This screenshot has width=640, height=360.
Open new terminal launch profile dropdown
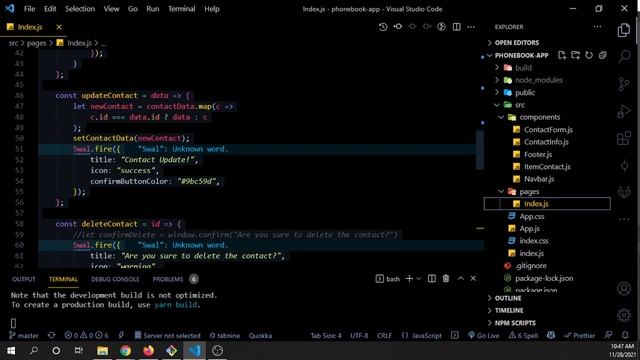418,279
